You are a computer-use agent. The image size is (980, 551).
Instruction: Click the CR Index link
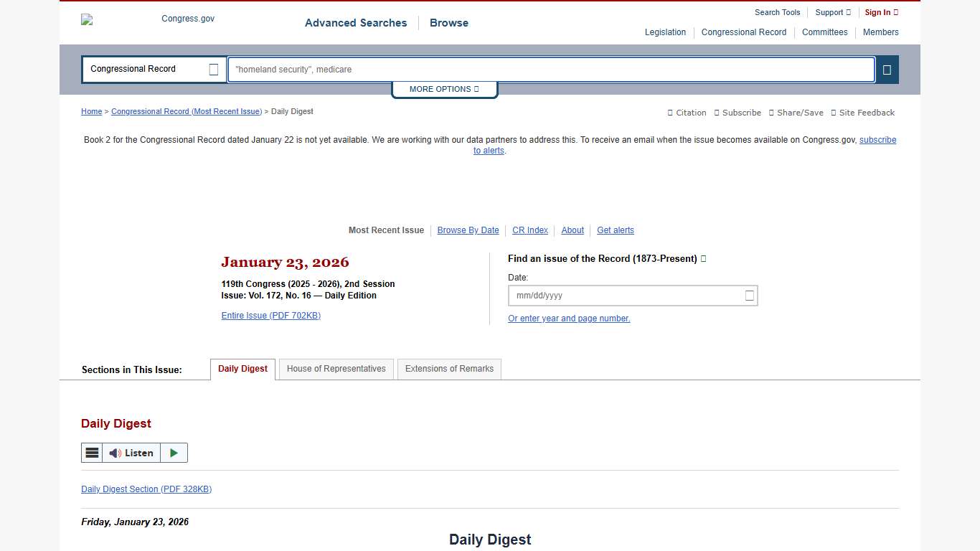click(x=529, y=230)
